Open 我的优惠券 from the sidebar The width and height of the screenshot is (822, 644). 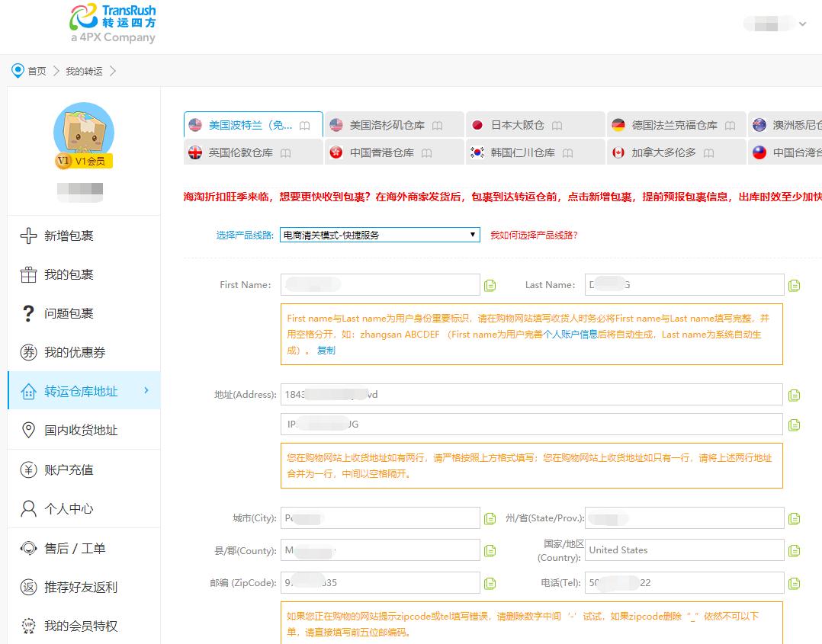(72, 352)
